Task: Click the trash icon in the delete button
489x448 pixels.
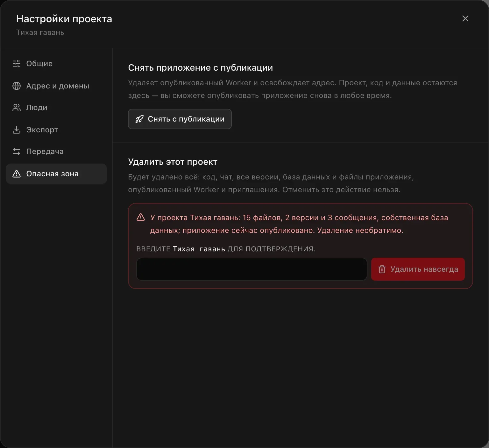Action: pyautogui.click(x=382, y=269)
